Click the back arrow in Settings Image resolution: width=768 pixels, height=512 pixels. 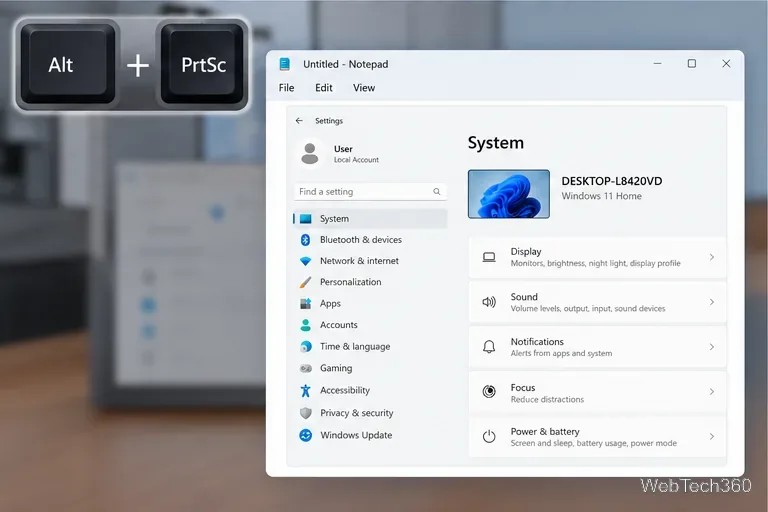tap(299, 121)
